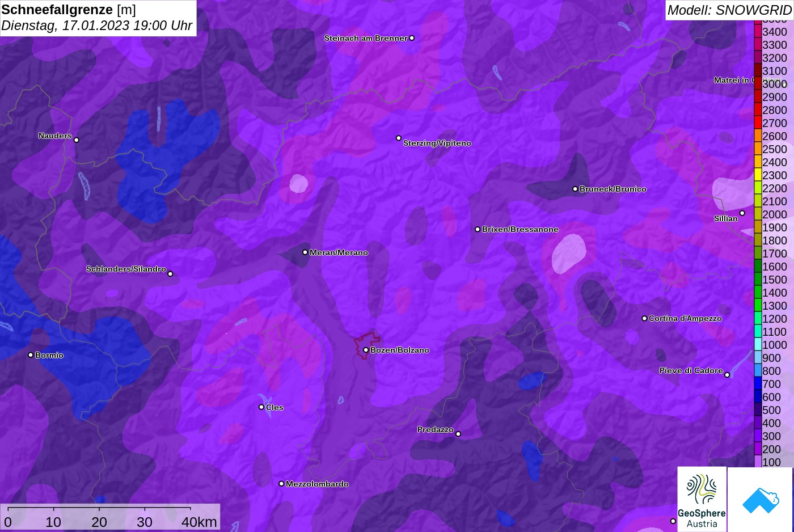Click the Predazzo marker dot

click(458, 434)
